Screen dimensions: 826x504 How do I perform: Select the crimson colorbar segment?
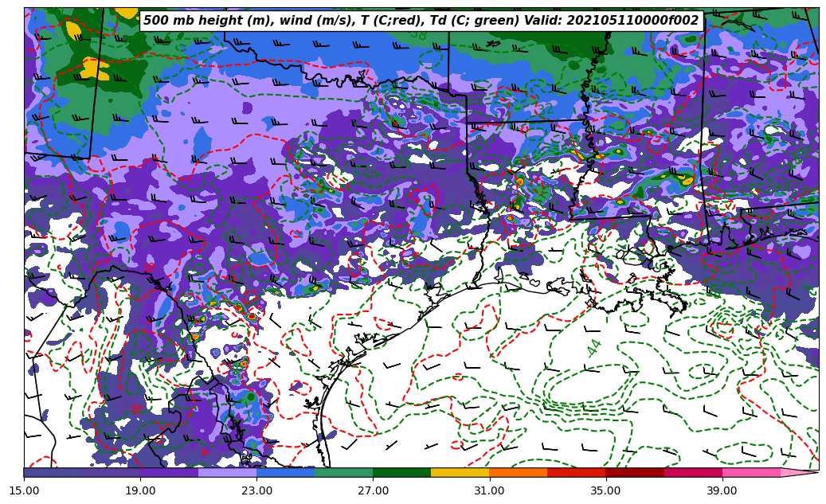692,472
